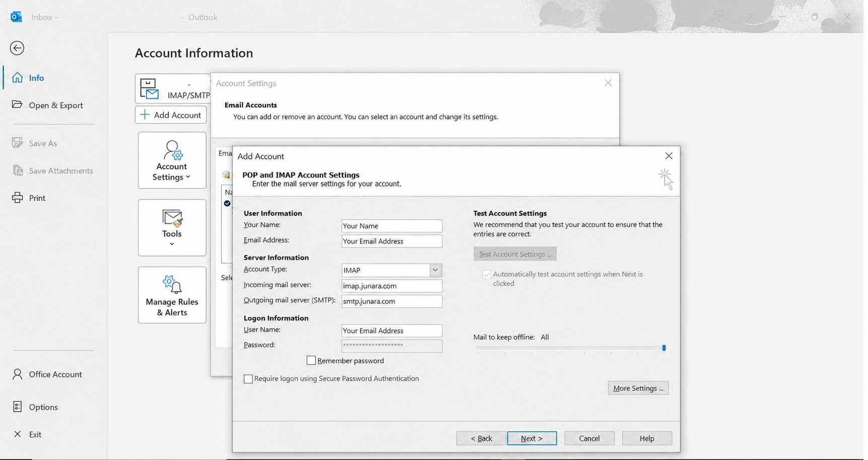Click the Incoming mail server field
Screen dimensions: 868x460
391,286
